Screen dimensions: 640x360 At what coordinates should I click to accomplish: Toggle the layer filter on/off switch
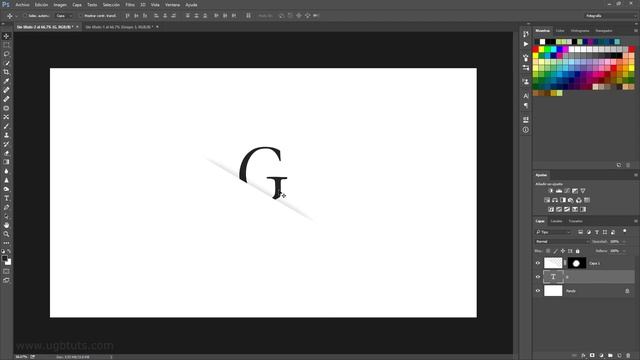click(x=624, y=231)
